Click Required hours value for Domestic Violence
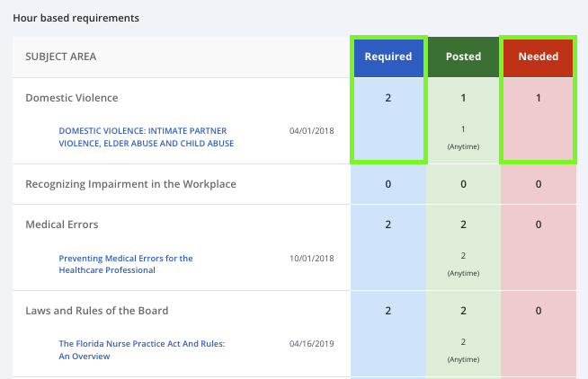 [x=388, y=98]
